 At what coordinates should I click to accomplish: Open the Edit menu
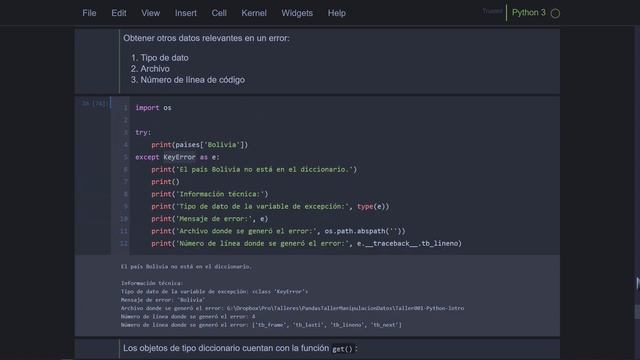(119, 13)
